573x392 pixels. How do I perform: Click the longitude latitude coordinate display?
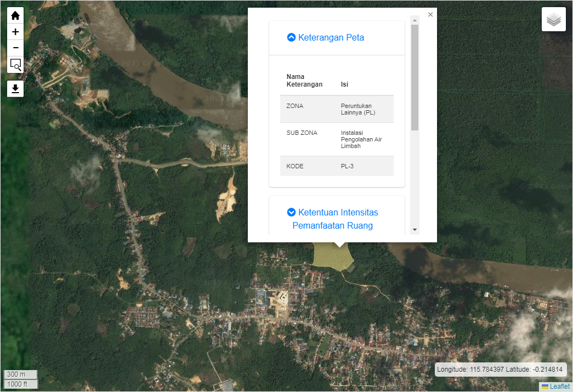coord(501,370)
